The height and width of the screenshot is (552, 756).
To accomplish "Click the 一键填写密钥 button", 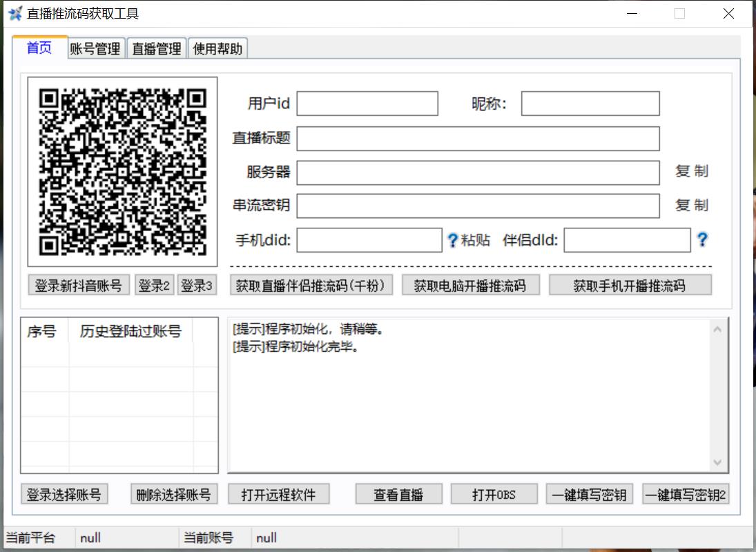I will (x=589, y=494).
